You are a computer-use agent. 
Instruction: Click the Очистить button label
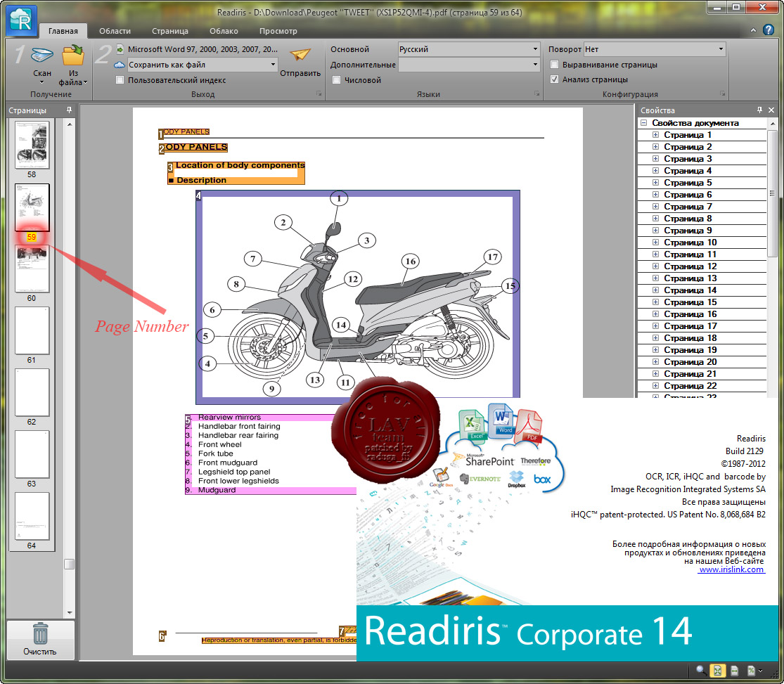[40, 652]
